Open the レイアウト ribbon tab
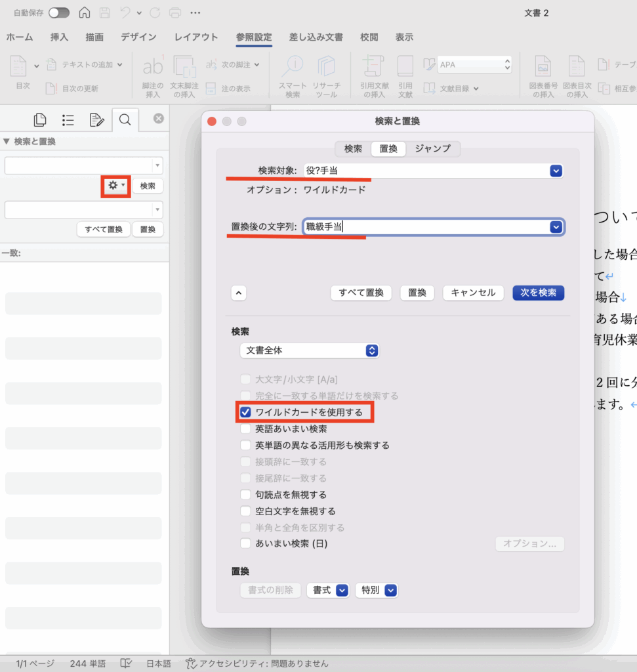This screenshot has height=672, width=637. point(196,37)
